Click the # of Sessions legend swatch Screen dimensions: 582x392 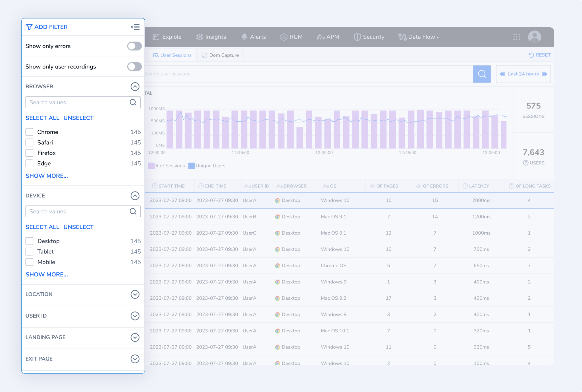pyautogui.click(x=151, y=166)
